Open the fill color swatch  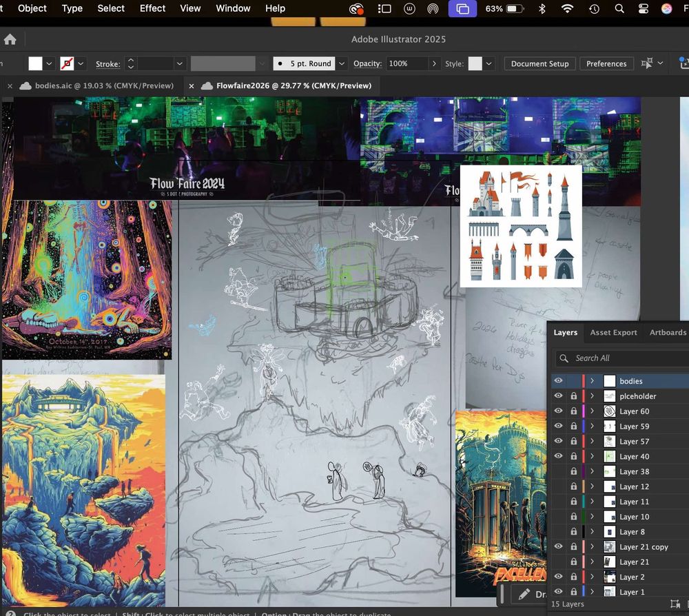click(35, 63)
